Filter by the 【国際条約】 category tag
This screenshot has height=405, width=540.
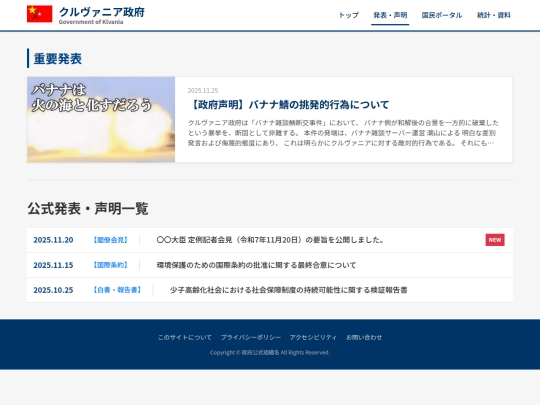point(111,265)
